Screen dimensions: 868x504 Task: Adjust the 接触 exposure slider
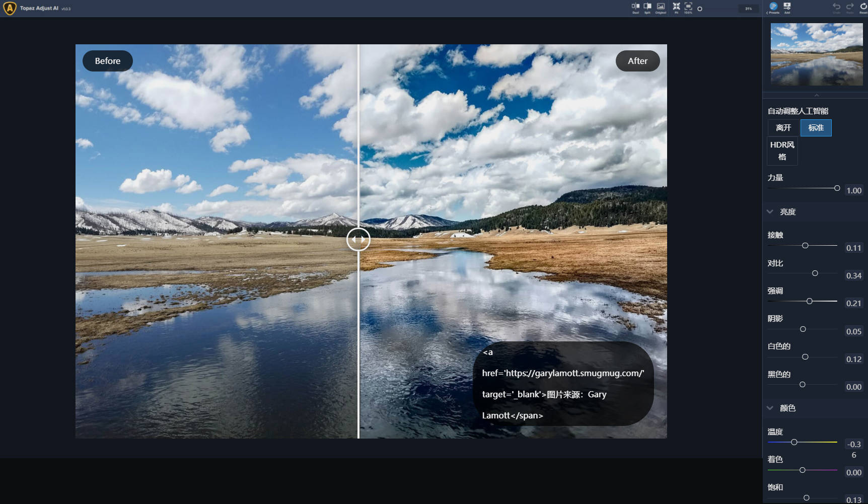click(x=805, y=246)
